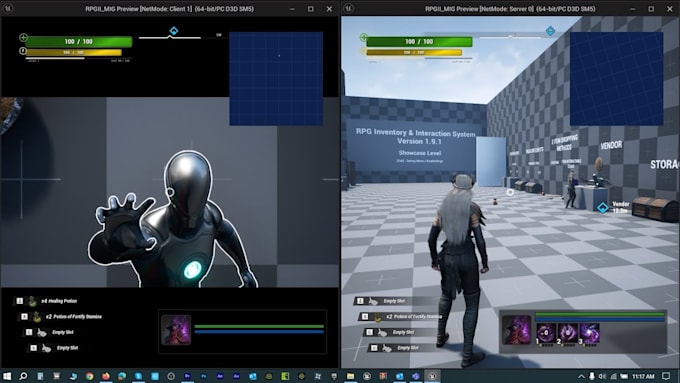Click health bar 100/100 in Server 0 window
The height and width of the screenshot is (383, 680).
pyautogui.click(x=419, y=42)
